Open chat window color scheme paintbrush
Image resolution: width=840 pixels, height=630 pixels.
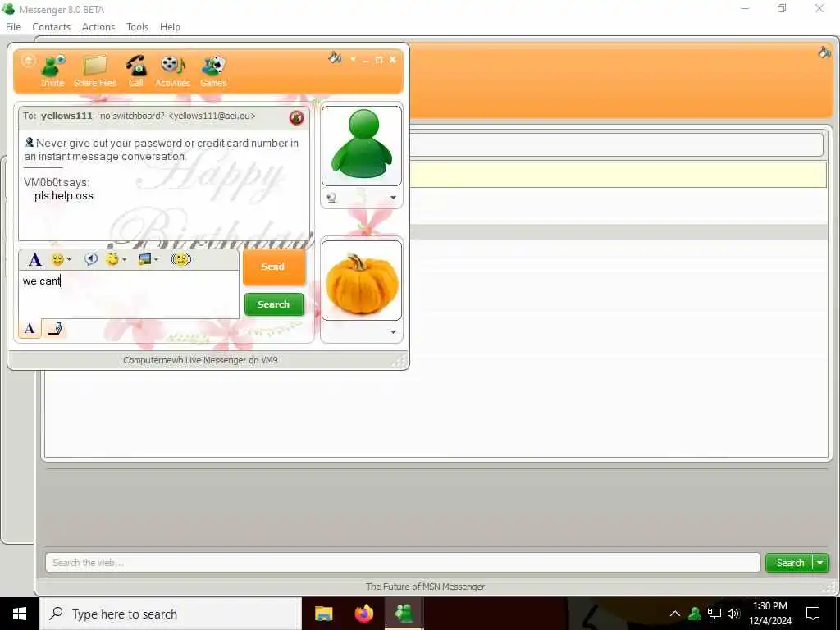click(335, 57)
